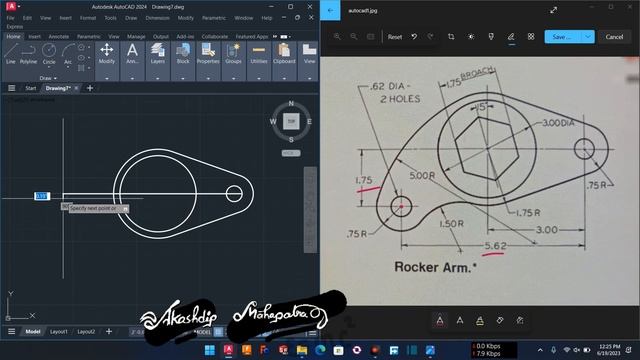The image size is (640, 360).
Task: Add a new drawing tab with plus
Action: (90, 88)
